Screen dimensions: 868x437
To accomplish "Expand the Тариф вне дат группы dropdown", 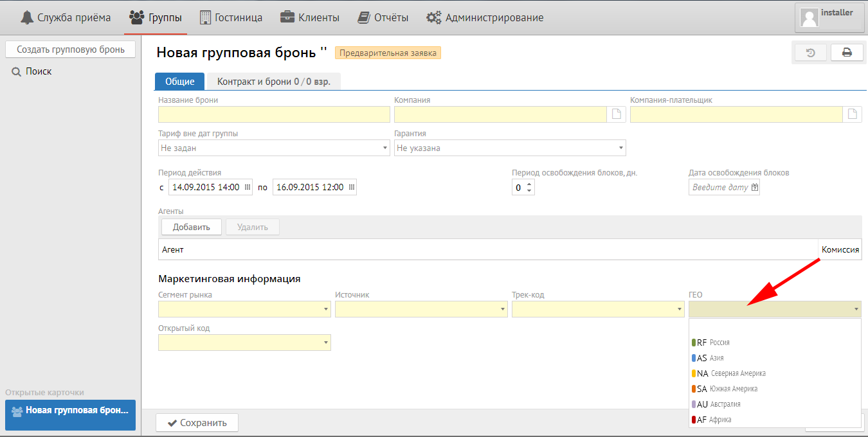I will tap(274, 148).
